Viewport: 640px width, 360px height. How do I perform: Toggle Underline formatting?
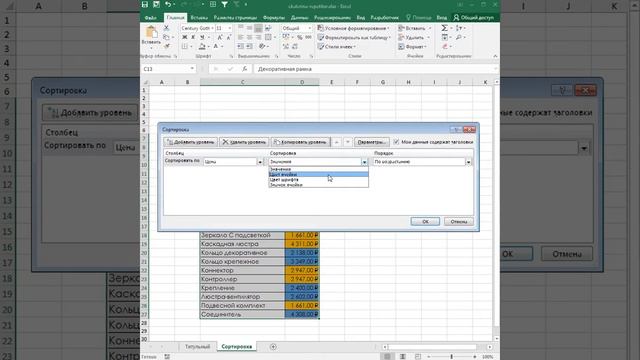click(x=202, y=37)
